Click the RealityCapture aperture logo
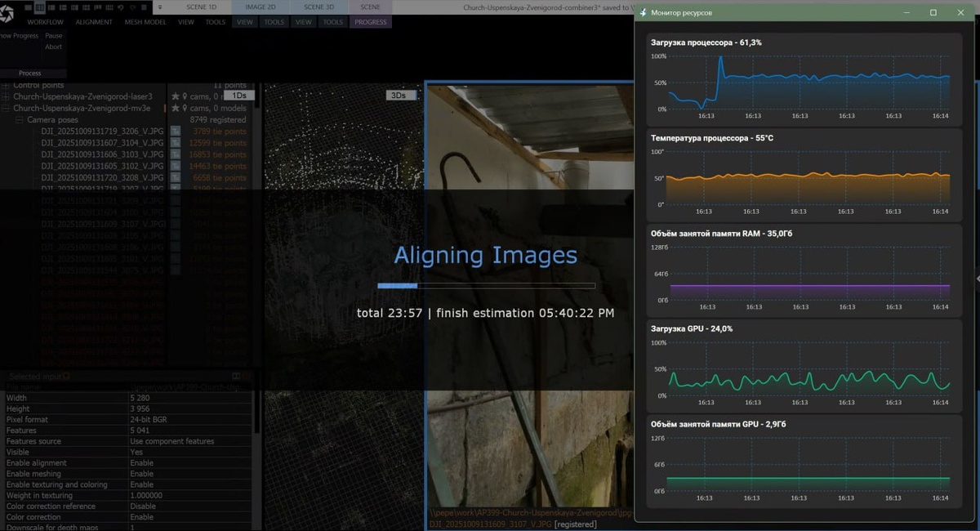 7,15
